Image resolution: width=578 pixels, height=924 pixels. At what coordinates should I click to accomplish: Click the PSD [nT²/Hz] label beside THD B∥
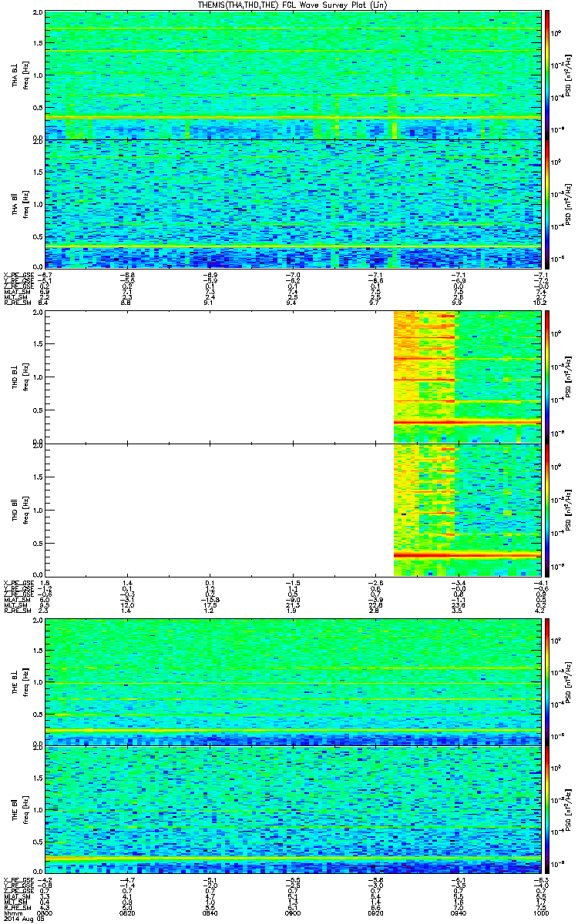coord(567,510)
